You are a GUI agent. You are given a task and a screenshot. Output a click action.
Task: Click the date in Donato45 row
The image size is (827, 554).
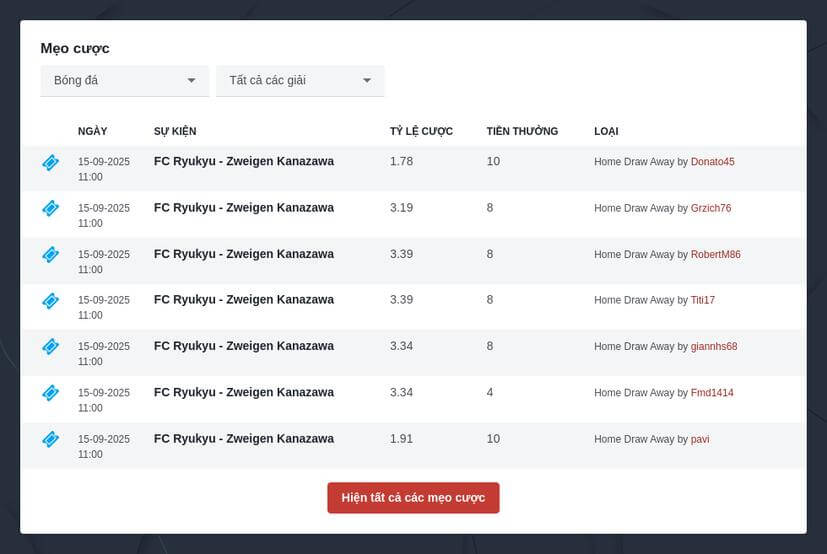pos(104,169)
